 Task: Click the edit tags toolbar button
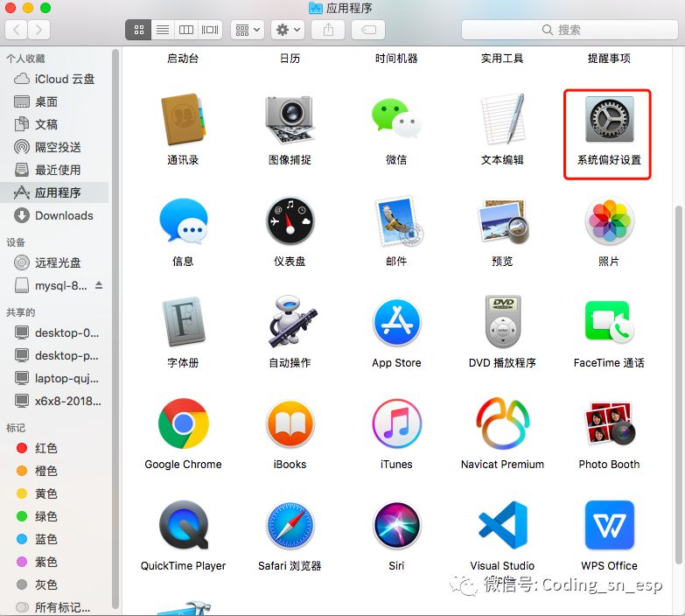point(368,30)
